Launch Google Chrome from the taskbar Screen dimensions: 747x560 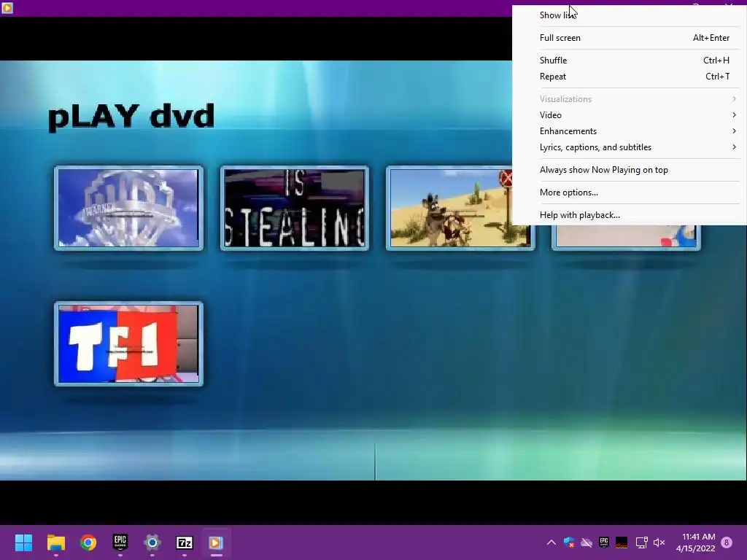click(88, 542)
